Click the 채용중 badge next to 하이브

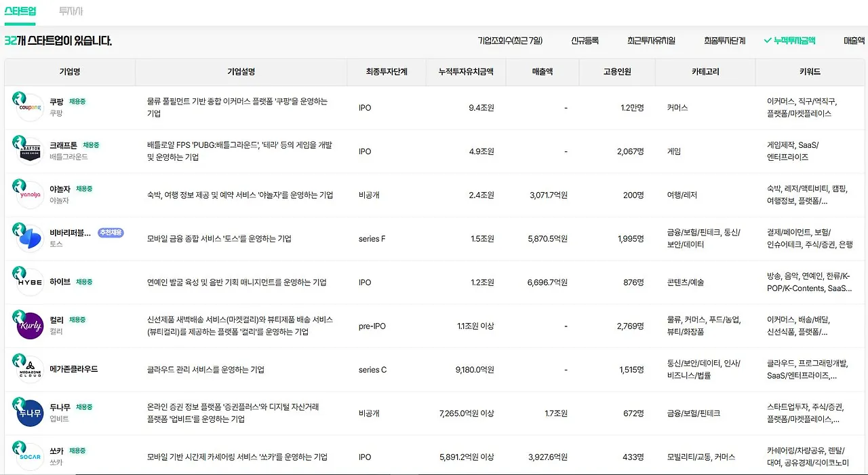tap(85, 282)
